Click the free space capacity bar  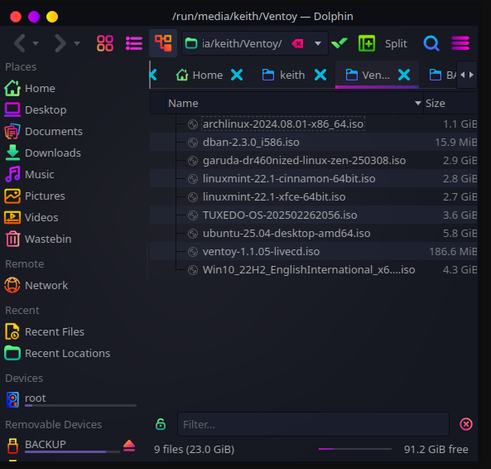coord(355,449)
